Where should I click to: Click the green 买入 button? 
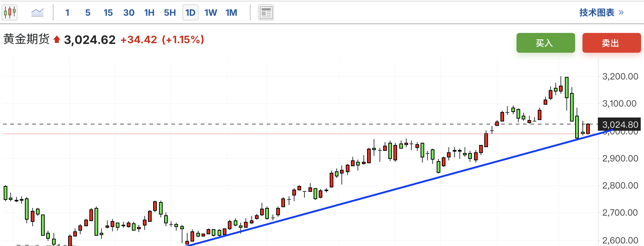[546, 43]
